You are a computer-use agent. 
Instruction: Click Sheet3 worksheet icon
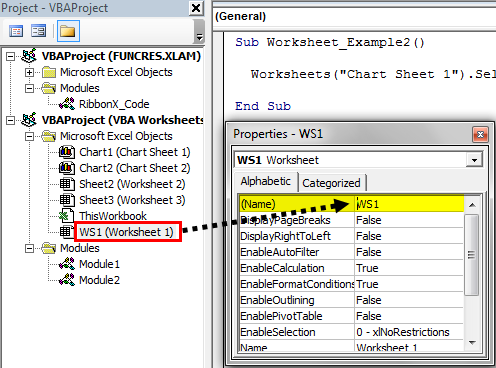tap(67, 200)
